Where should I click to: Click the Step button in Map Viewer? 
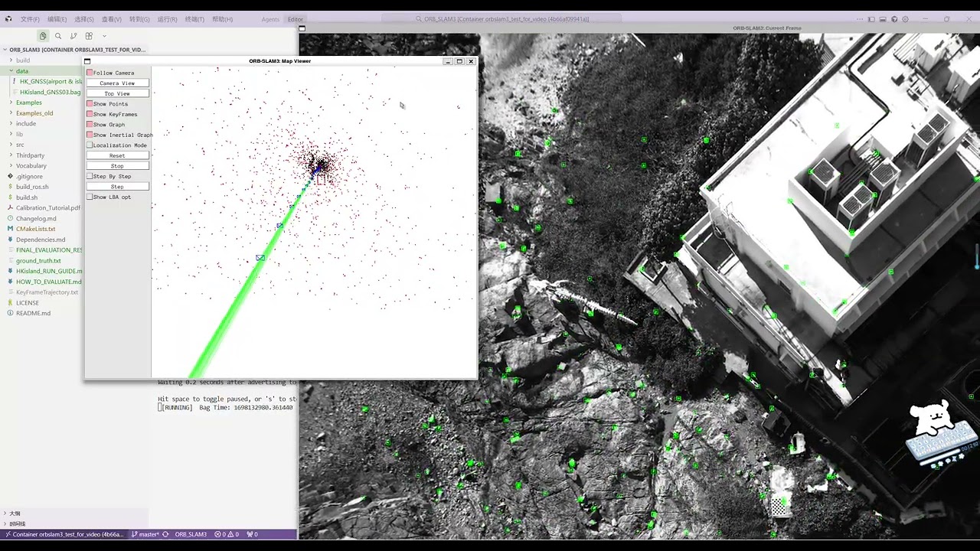click(117, 186)
